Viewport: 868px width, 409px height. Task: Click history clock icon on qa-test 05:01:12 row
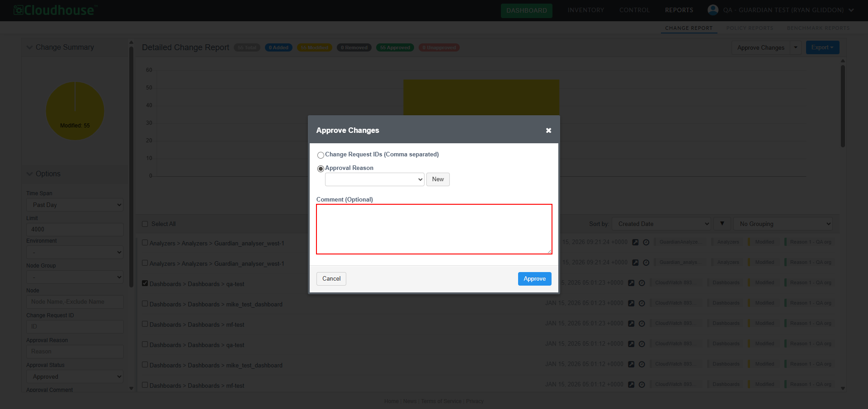coord(642,344)
